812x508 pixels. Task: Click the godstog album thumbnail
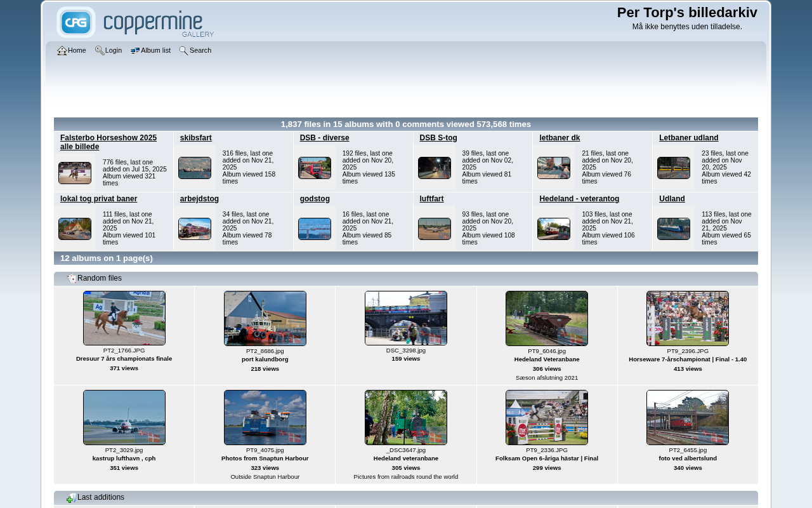[x=315, y=229]
